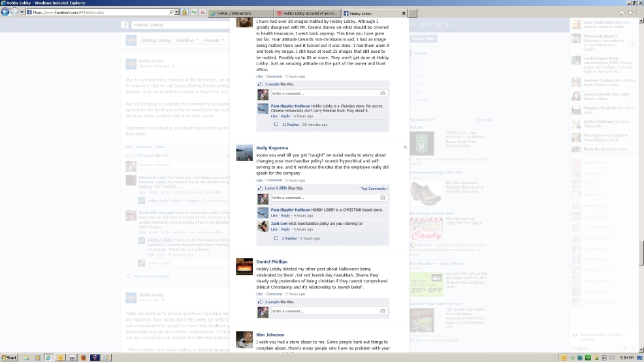Click the Facebook search box reading Hobby Lobby

point(181,25)
